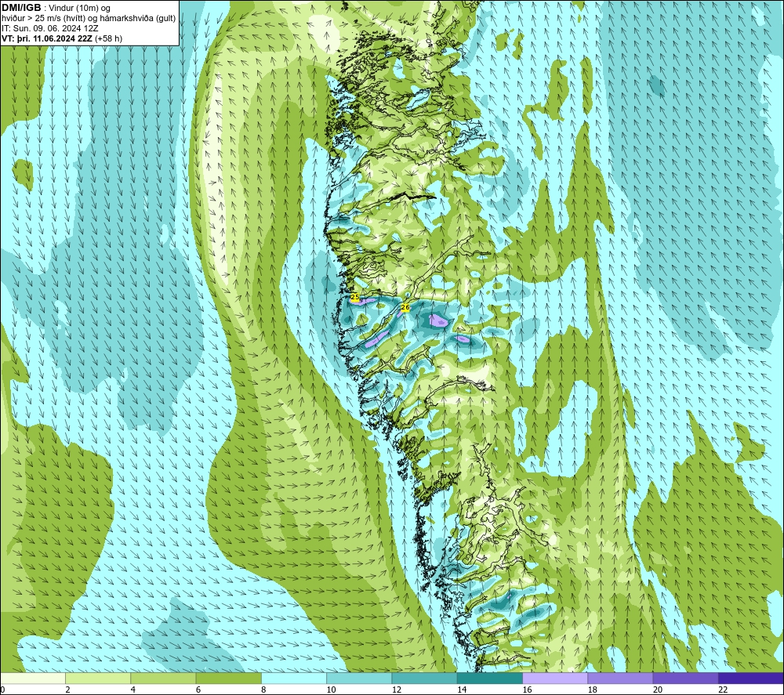Viewport: 784px width, 695px height.
Task: Click the 'Vindur (10m) og' header text
Action: click(x=79, y=9)
